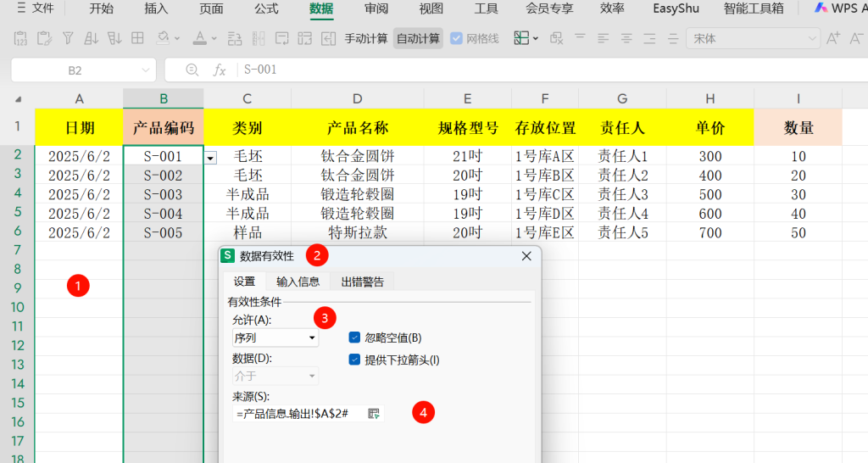Click the short top-align lines icon
The image size is (868, 463).
pyautogui.click(x=580, y=37)
